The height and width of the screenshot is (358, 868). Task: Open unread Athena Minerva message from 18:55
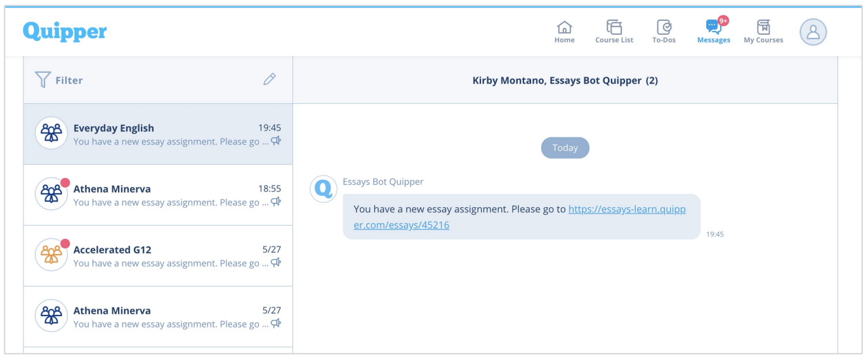(x=158, y=195)
